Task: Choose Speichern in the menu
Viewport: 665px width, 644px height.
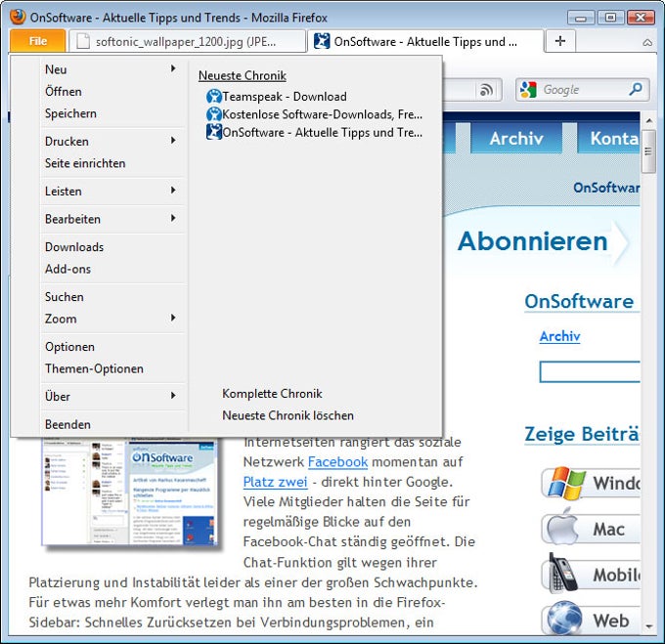Action: pyautogui.click(x=70, y=113)
